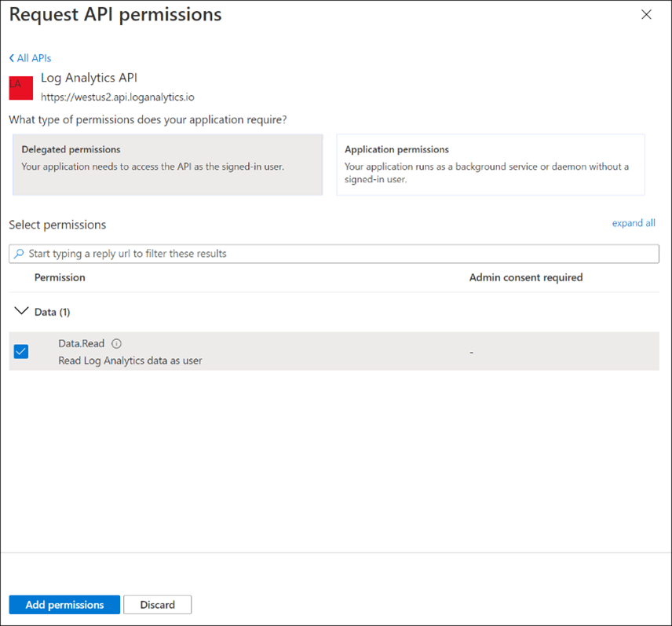This screenshot has width=672, height=626.
Task: Click the admin consent dash for Data.Read
Action: coord(471,353)
